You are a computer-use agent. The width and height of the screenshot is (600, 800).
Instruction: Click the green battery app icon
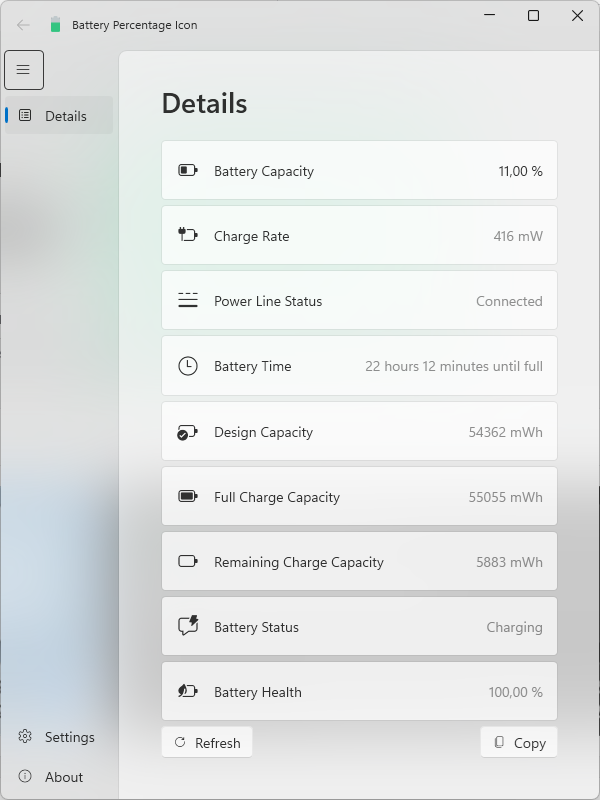point(56,24)
